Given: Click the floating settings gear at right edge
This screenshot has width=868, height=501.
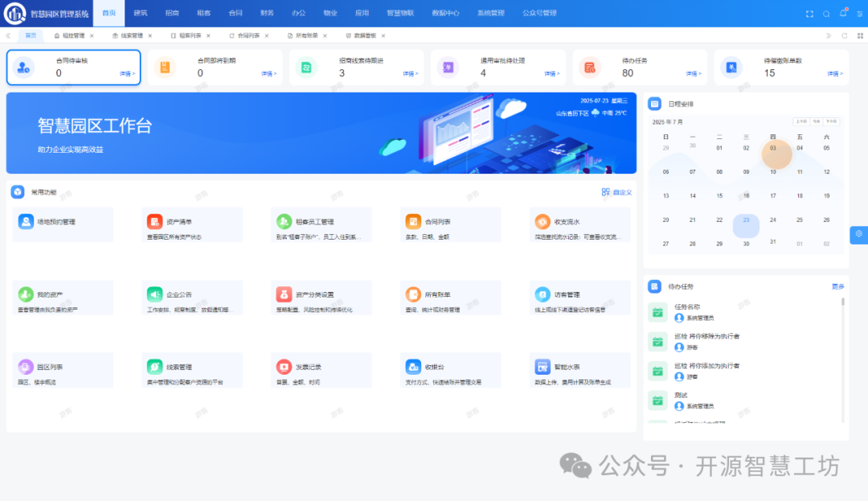Looking at the screenshot, I should (x=858, y=234).
